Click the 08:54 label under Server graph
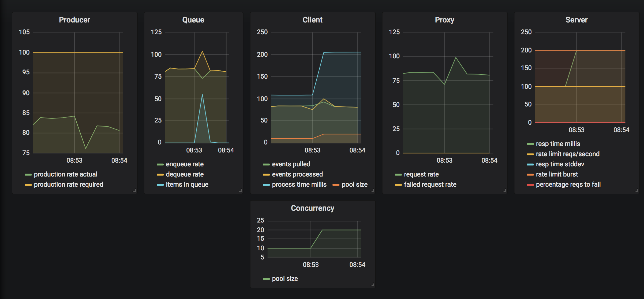 click(x=621, y=130)
